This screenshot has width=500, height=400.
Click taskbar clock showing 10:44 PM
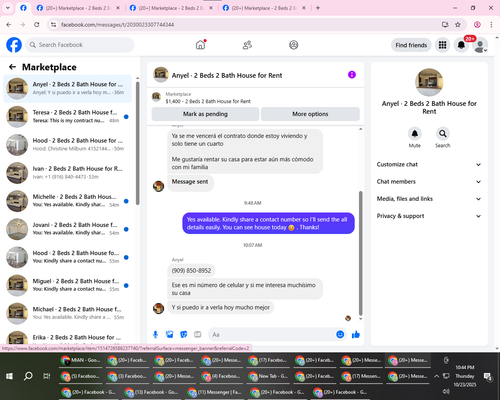(x=465, y=376)
